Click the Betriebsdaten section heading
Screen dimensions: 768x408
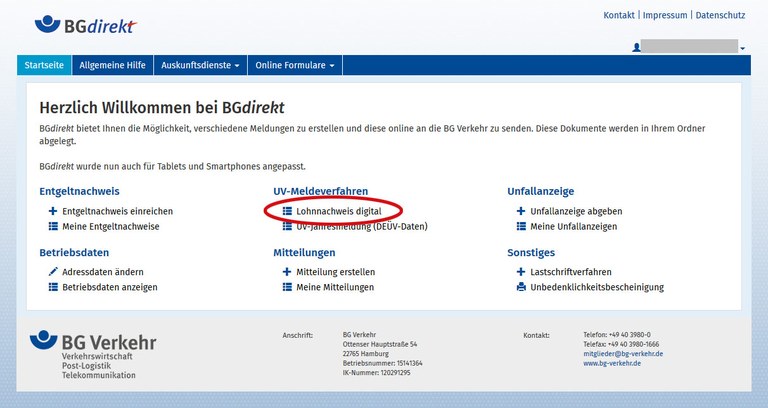coord(74,252)
